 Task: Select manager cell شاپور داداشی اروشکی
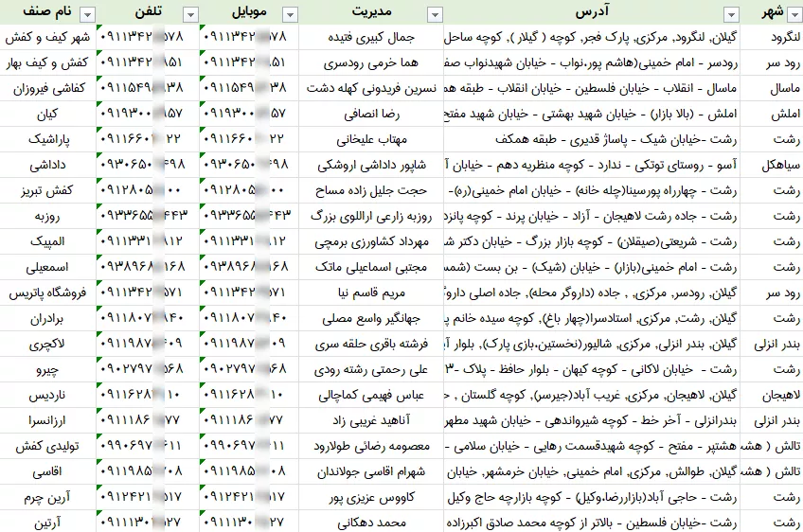(x=371, y=165)
